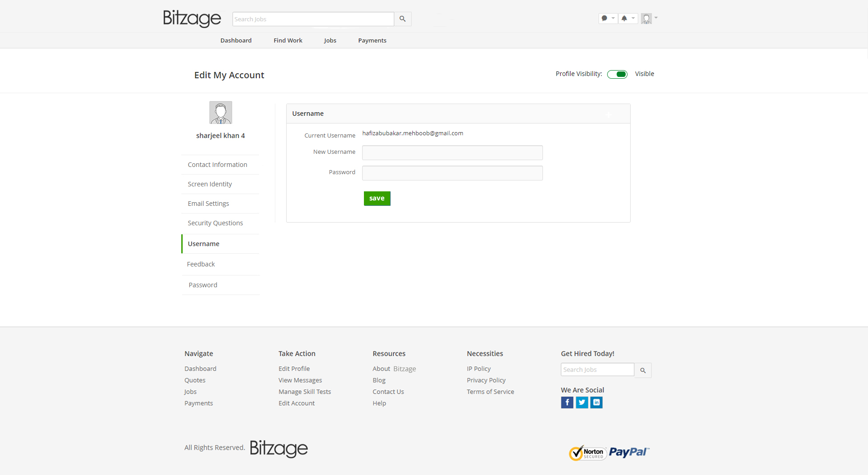Open the messages chat bubble icon
The height and width of the screenshot is (475, 868).
coord(604,19)
